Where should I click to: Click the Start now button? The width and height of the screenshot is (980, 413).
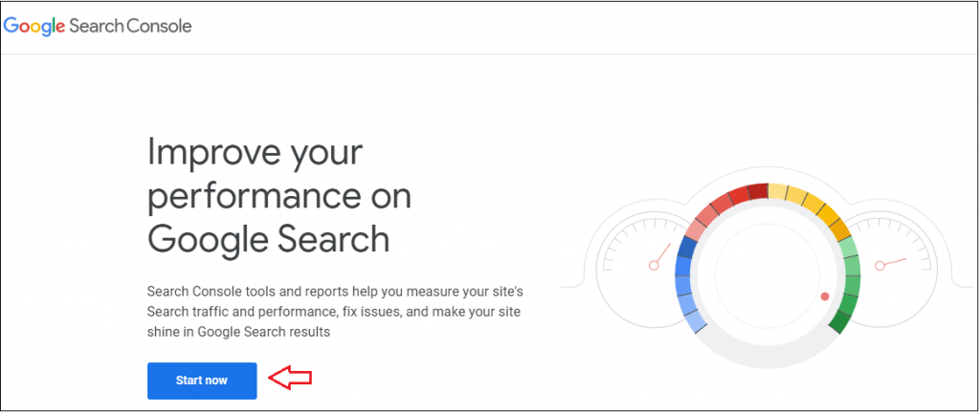pyautogui.click(x=202, y=380)
